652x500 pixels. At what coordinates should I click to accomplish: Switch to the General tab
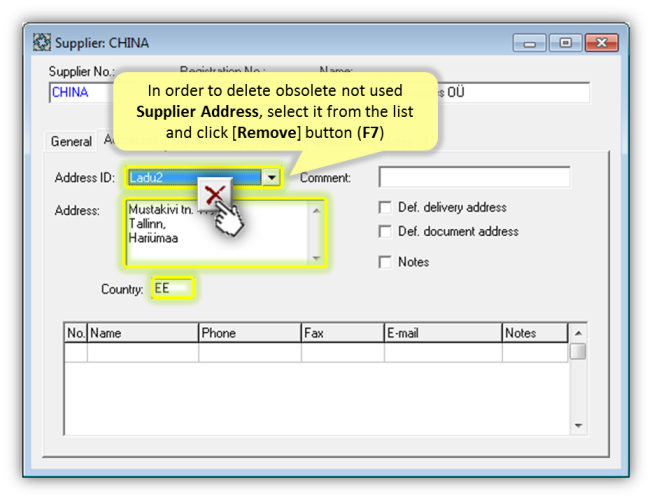[x=71, y=142]
